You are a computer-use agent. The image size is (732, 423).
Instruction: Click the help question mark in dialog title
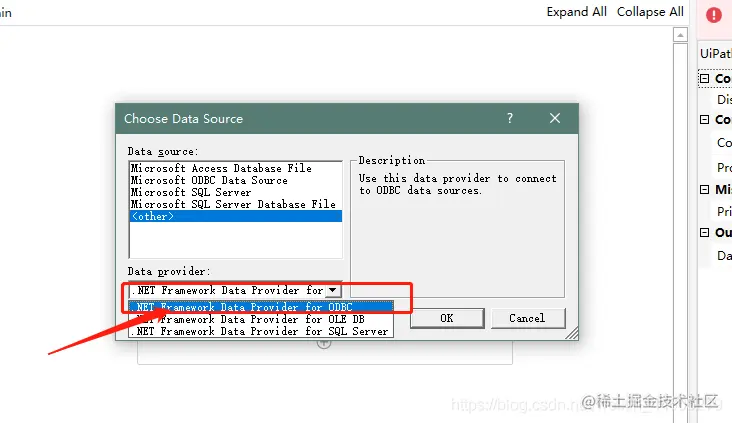coord(510,119)
